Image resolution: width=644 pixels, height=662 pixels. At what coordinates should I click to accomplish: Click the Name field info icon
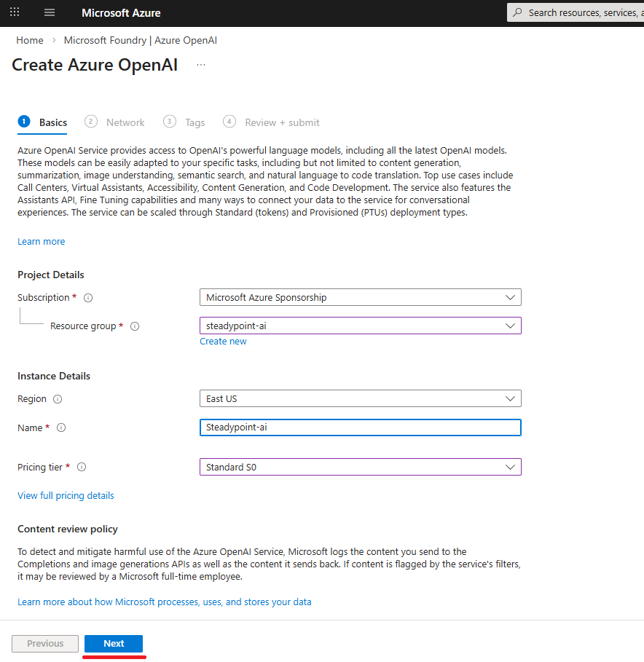(x=61, y=427)
